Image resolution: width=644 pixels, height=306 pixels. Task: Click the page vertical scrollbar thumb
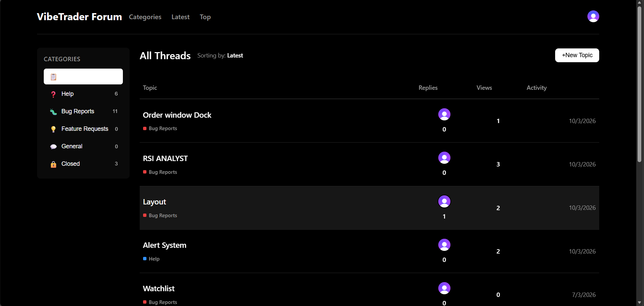click(x=639, y=84)
